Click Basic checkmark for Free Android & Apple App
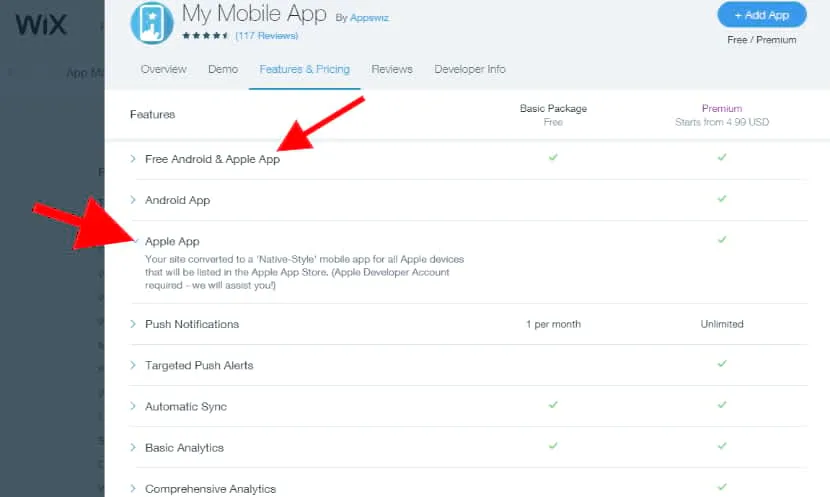The width and height of the screenshot is (830, 497). (553, 157)
